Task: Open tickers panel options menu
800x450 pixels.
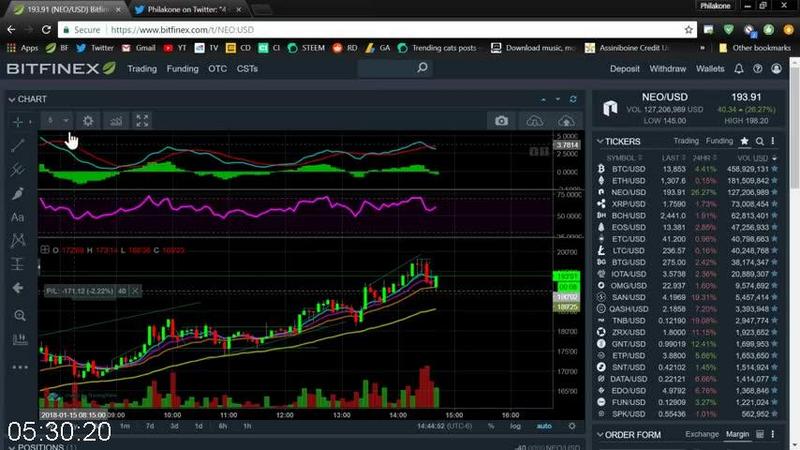Action: click(x=773, y=141)
